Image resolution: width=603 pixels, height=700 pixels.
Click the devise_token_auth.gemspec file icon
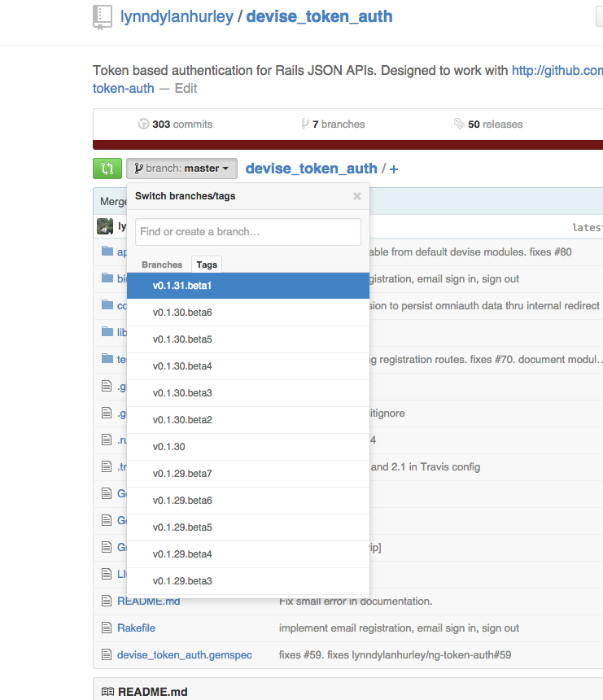click(x=107, y=654)
